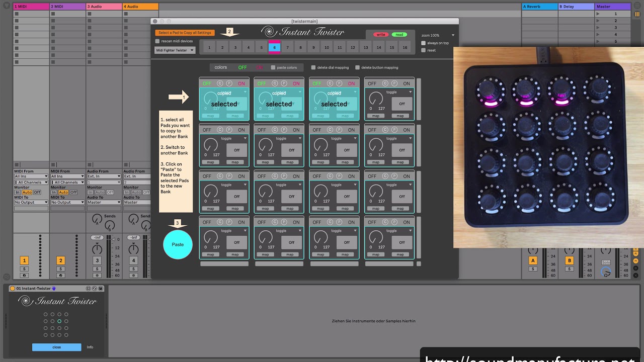Image resolution: width=644 pixels, height=362 pixels.
Task: Click the save preset icon in Instant-Twister device header
Action: (x=101, y=289)
